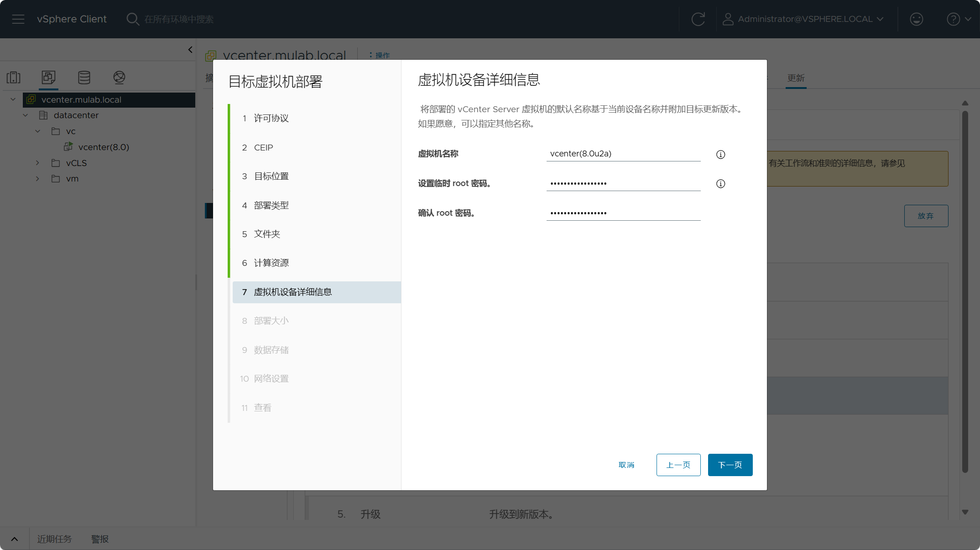980x550 pixels.
Task: Collapse the datacenter tree node
Action: pyautogui.click(x=26, y=115)
